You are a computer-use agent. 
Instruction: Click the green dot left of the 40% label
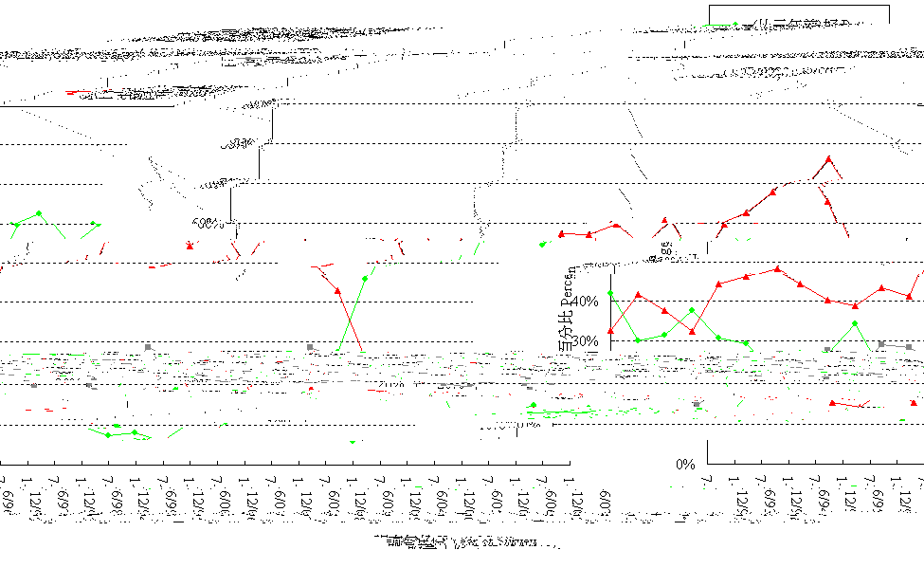[610, 294]
